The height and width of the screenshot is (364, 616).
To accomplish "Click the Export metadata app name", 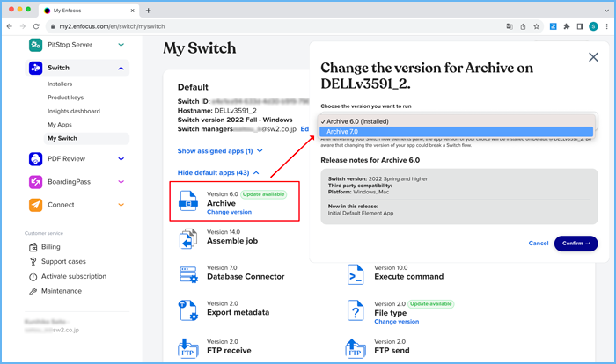I will coord(238,312).
